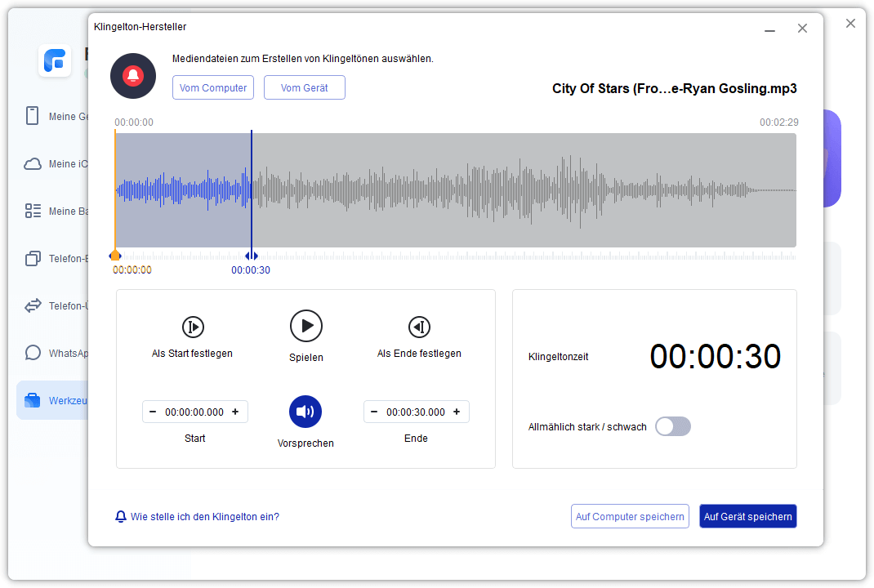Click 'Auf Gerät speichern' button
Viewport: 874px width, 588px height.
[747, 516]
